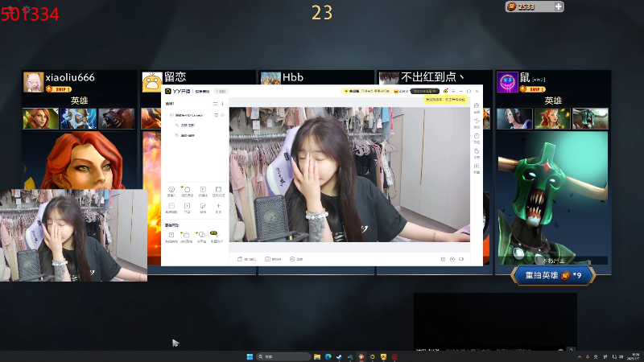This screenshot has height=362, width=644.
Task: Toggle the split layout icon below preview
Action: [443, 259]
